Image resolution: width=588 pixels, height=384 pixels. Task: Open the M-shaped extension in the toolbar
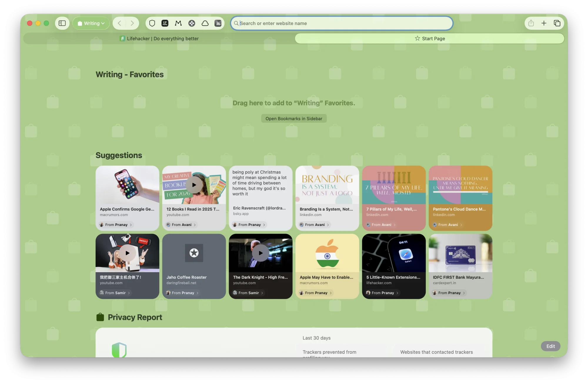(x=178, y=23)
